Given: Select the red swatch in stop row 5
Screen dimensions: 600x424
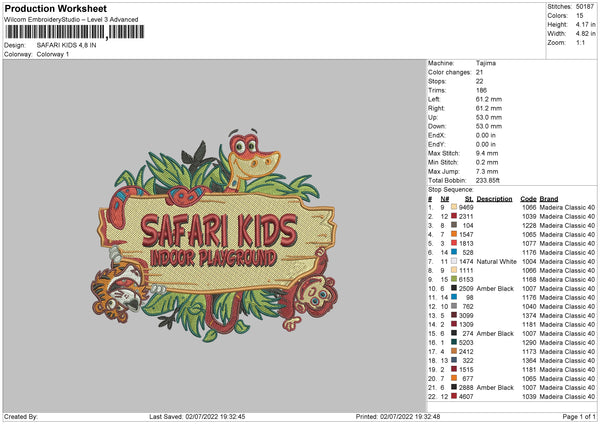Looking at the screenshot, I should pos(454,243).
